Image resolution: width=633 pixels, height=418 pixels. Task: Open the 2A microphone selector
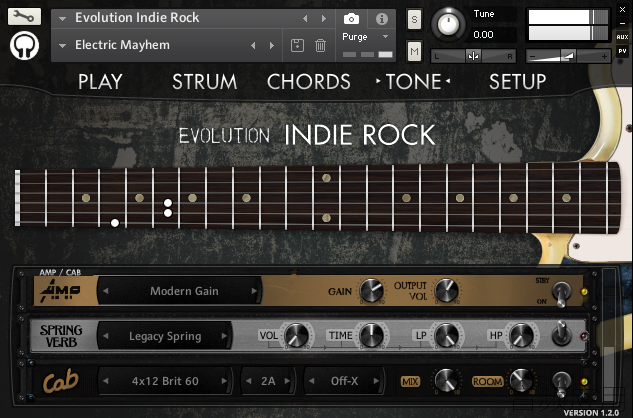pyautogui.click(x=268, y=381)
